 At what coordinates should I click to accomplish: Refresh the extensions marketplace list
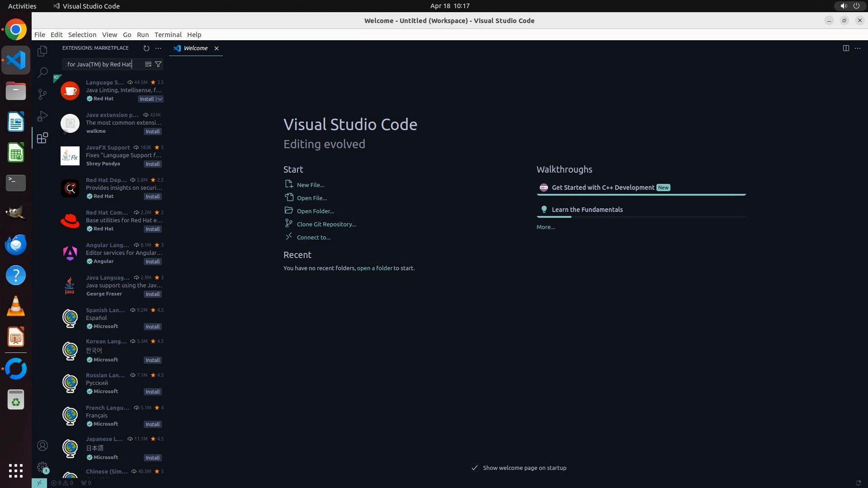point(146,48)
